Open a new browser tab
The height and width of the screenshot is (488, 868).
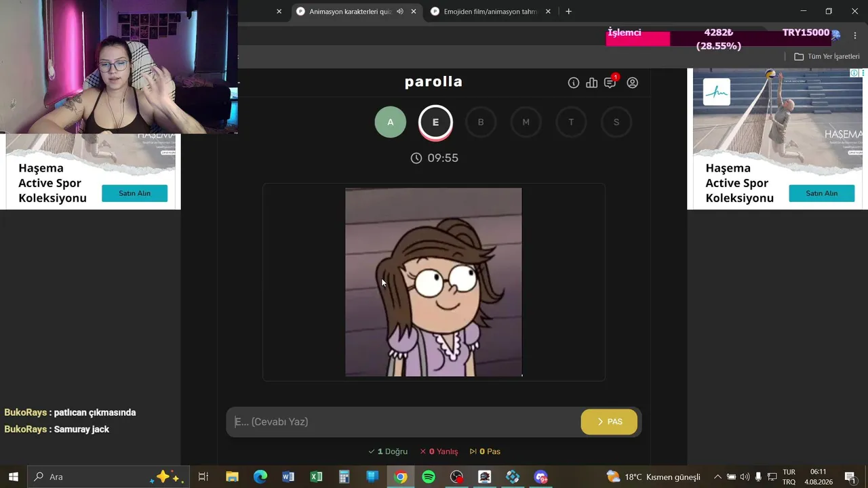pos(568,12)
